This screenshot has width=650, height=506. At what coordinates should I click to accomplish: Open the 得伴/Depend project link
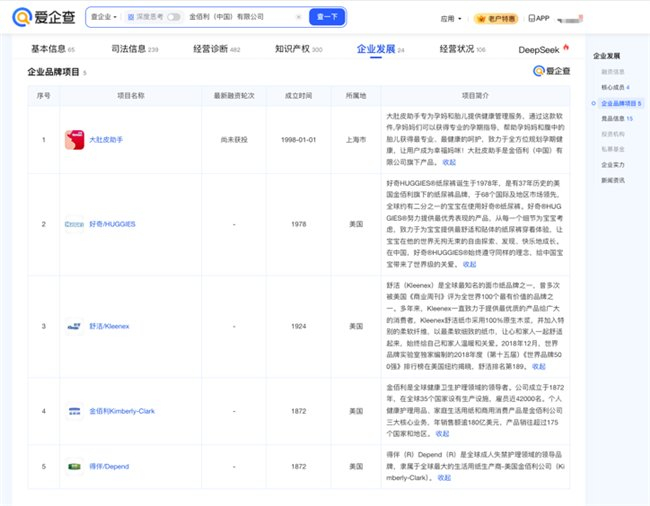[110, 466]
